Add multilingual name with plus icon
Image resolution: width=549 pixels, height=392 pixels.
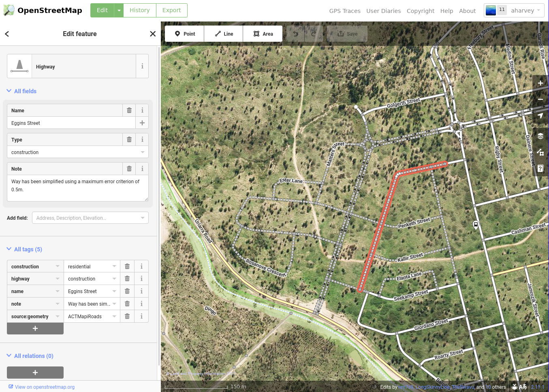coord(142,123)
